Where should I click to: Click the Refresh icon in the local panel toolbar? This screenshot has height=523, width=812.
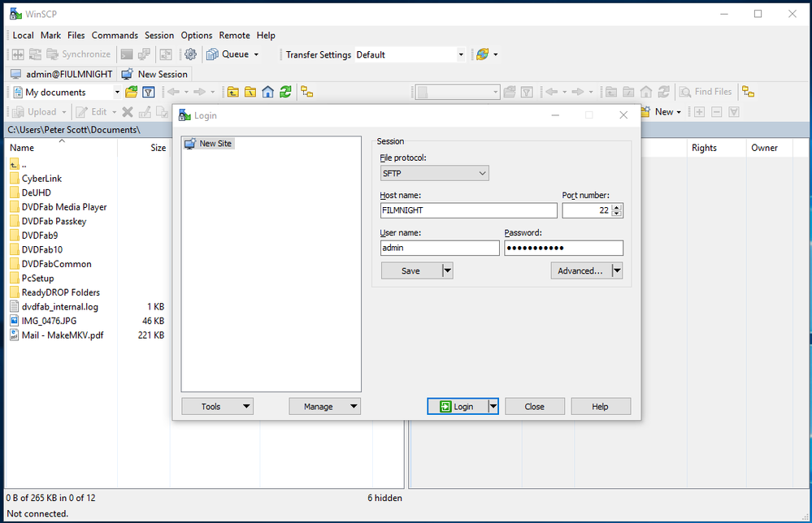pos(285,92)
